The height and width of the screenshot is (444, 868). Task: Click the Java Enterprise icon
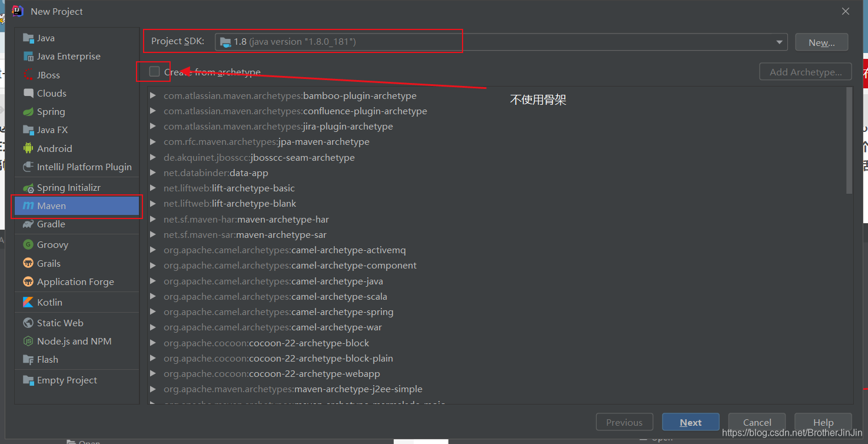point(28,57)
